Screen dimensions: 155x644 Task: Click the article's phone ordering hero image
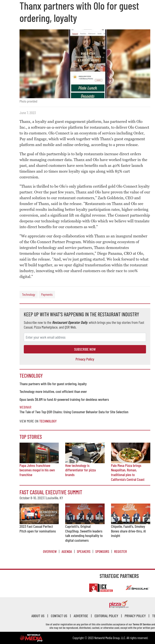point(85,64)
